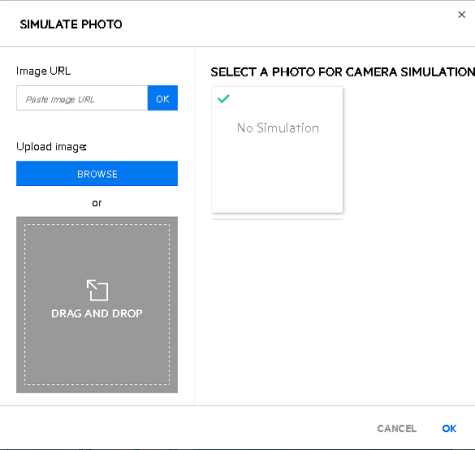Image resolution: width=475 pixels, height=450 pixels.
Task: Close the Simulate Photo dialog
Action: tap(461, 15)
